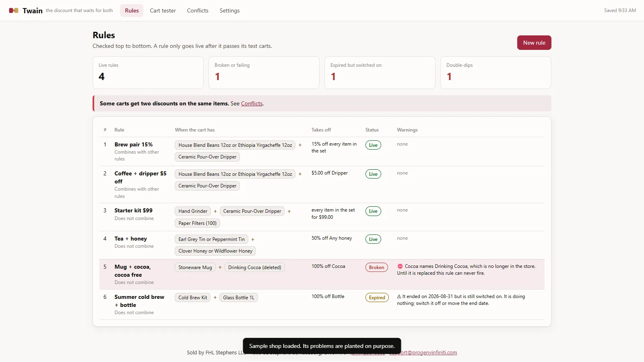Click the Broken status badge
Image resolution: width=644 pixels, height=362 pixels.
click(377, 267)
